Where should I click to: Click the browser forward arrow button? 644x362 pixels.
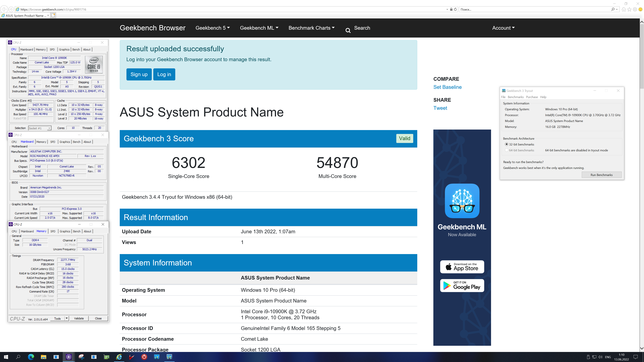11,9
